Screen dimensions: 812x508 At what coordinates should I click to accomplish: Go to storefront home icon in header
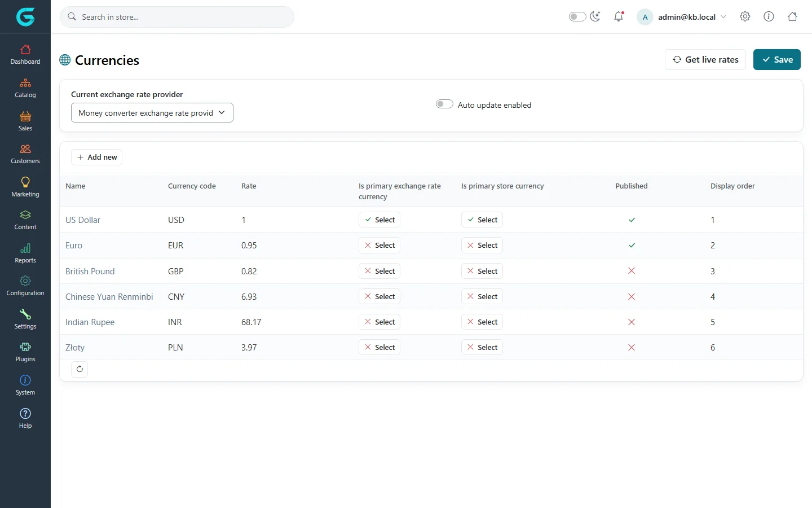pos(792,17)
